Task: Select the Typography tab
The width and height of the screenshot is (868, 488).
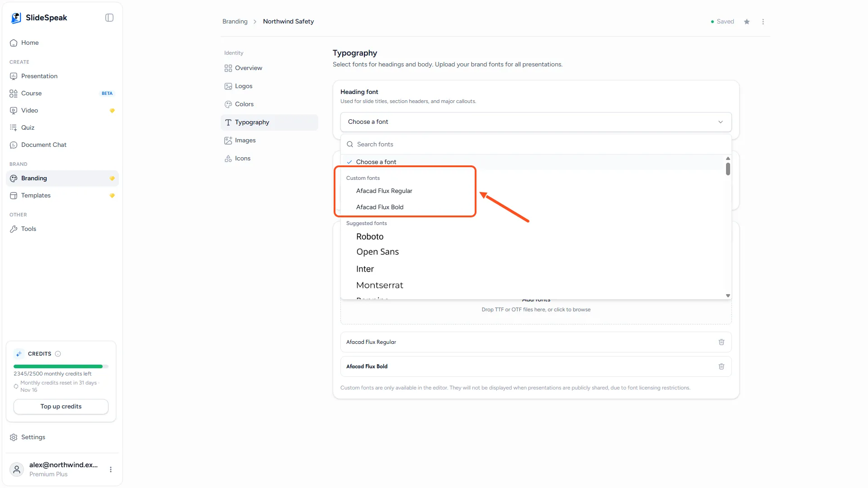Action: pyautogui.click(x=269, y=122)
